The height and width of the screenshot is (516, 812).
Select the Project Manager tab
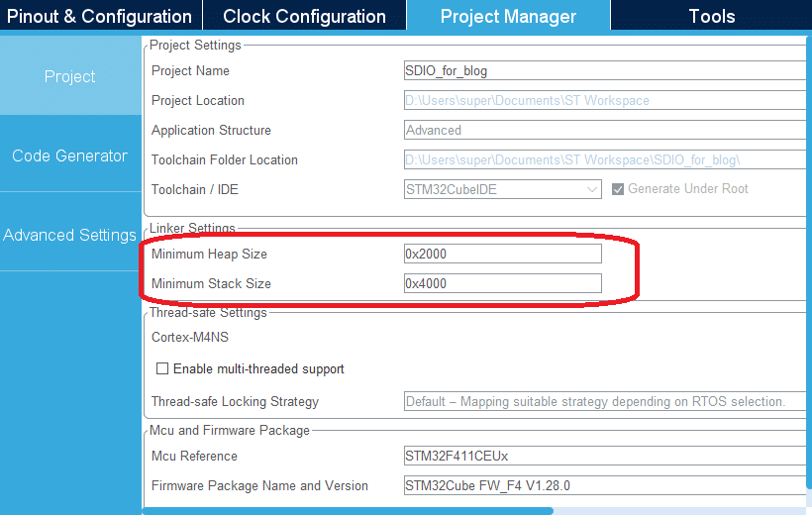point(508,16)
